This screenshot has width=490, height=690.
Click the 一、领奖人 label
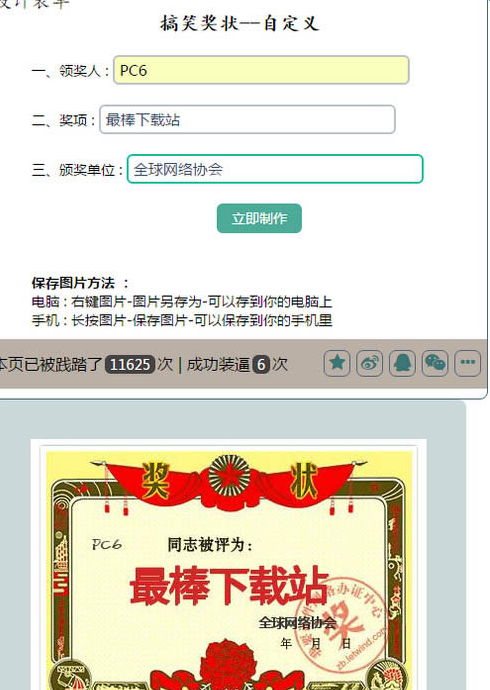[70, 71]
